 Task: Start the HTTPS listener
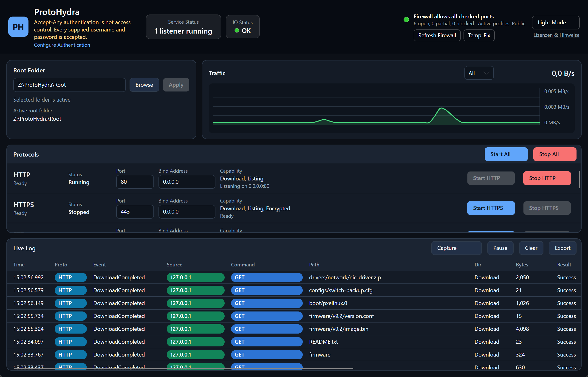coord(491,208)
